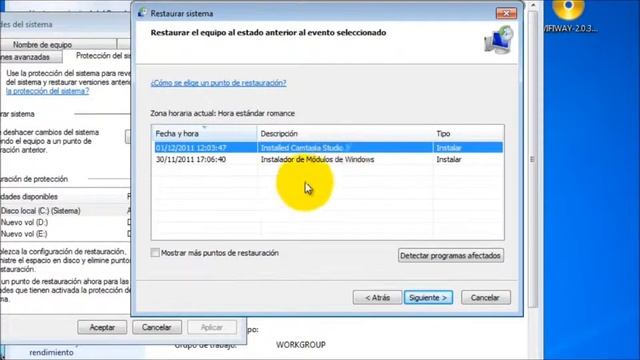The width and height of the screenshot is (640, 360).
Task: Go back with the Atrás button
Action: click(x=377, y=298)
